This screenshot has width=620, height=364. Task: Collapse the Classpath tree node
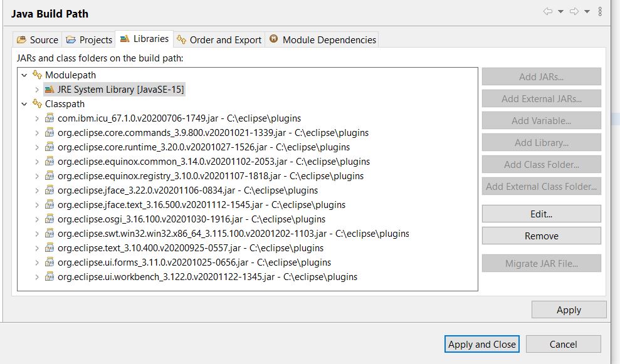24,104
